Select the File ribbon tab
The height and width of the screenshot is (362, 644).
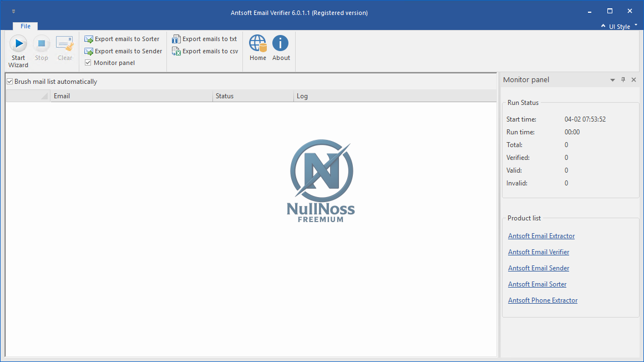26,26
